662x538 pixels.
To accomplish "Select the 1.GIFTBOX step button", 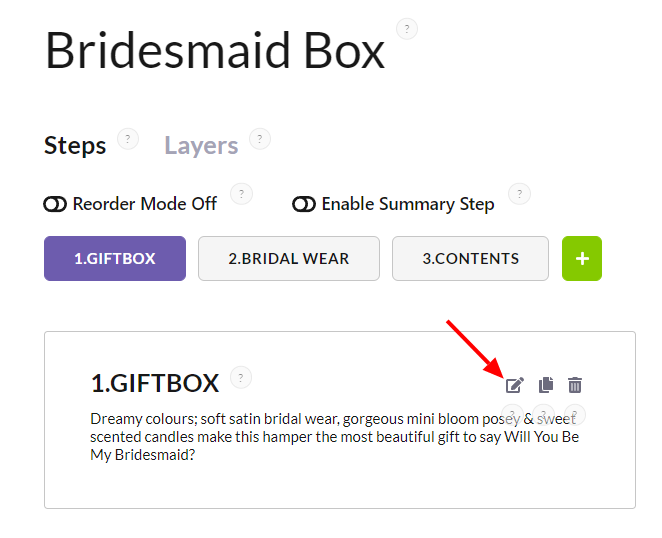I will click(115, 259).
